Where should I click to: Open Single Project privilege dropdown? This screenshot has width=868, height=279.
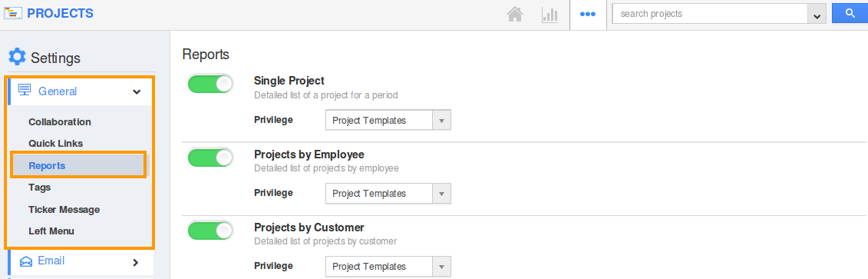coord(388,121)
